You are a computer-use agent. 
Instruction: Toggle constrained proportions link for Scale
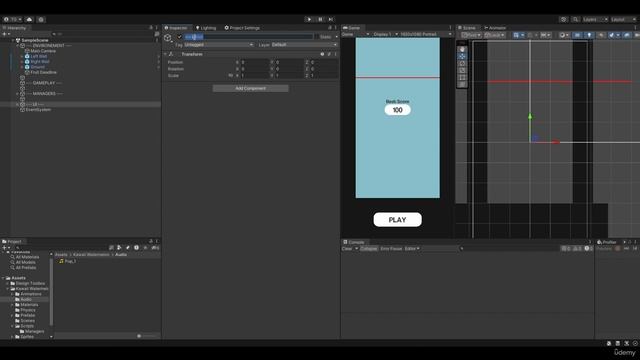click(x=231, y=76)
